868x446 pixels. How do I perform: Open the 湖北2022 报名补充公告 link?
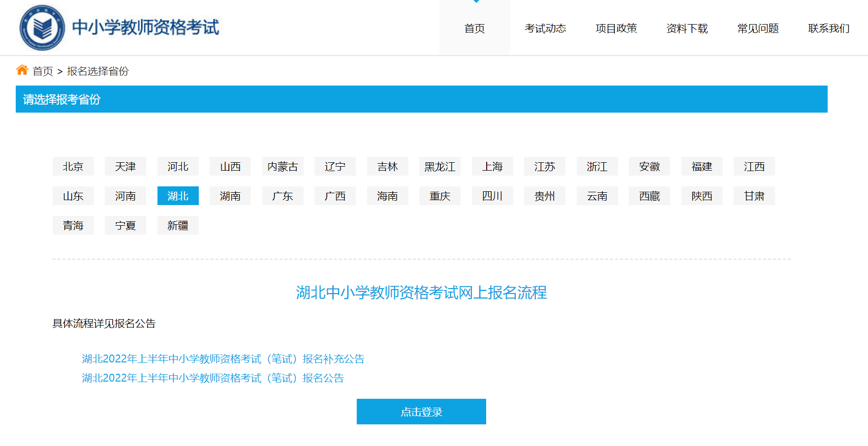[223, 359]
